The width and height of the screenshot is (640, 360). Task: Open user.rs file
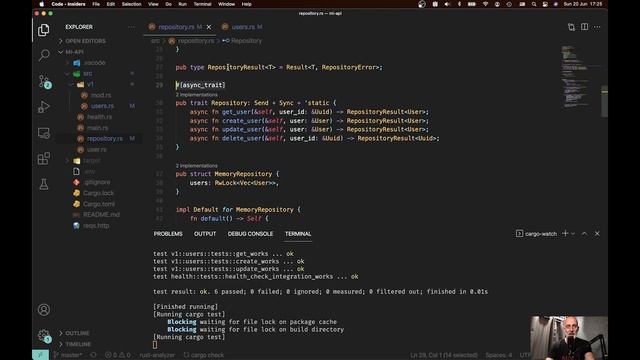point(97,149)
